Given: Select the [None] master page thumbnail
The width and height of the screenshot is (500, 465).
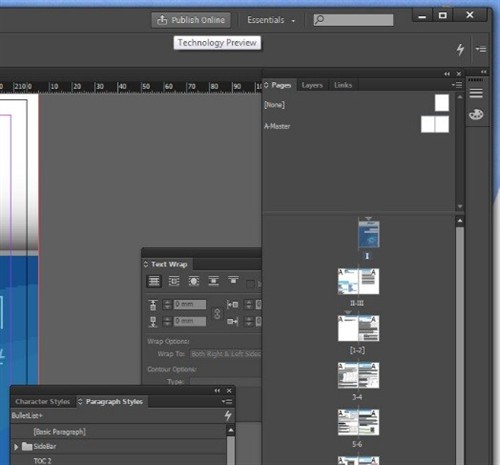Looking at the screenshot, I should tap(442, 103).
